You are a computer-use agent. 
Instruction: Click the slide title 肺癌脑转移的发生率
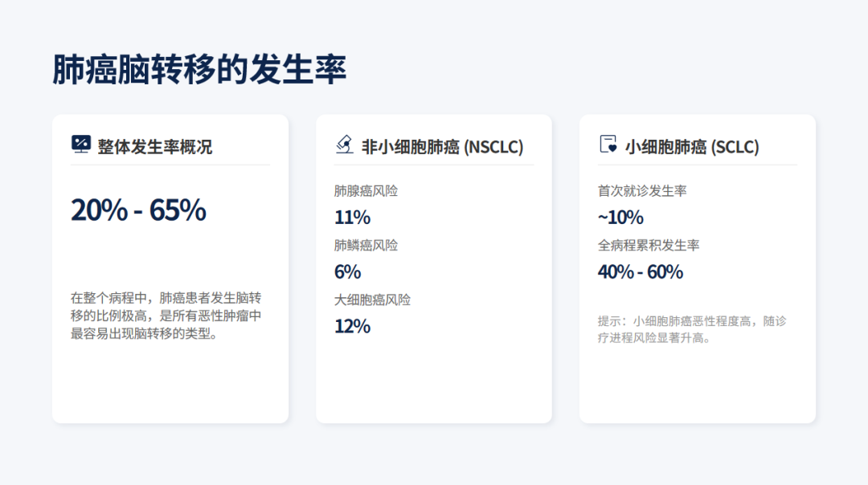pyautogui.click(x=199, y=71)
